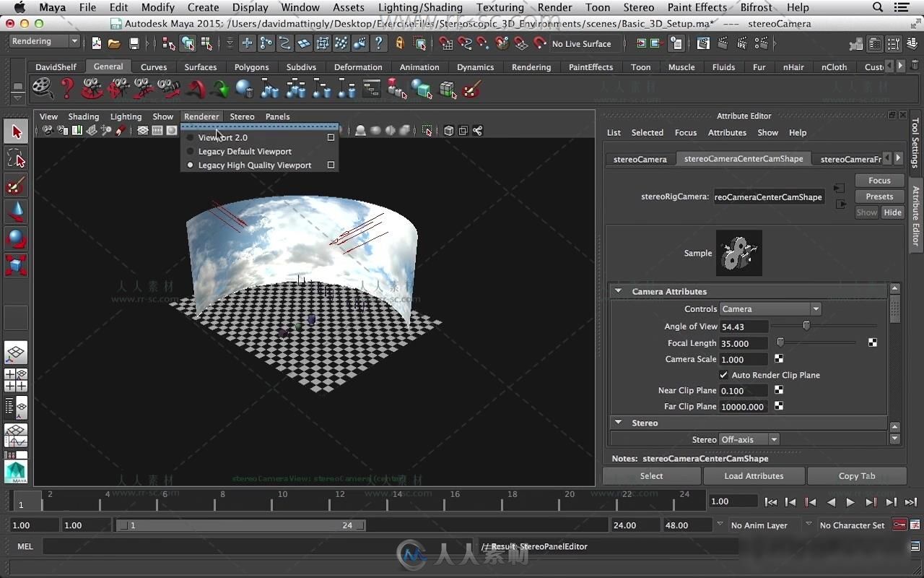Collapse the Camera Attributes section
This screenshot has width=924, height=578.
pyautogui.click(x=618, y=291)
